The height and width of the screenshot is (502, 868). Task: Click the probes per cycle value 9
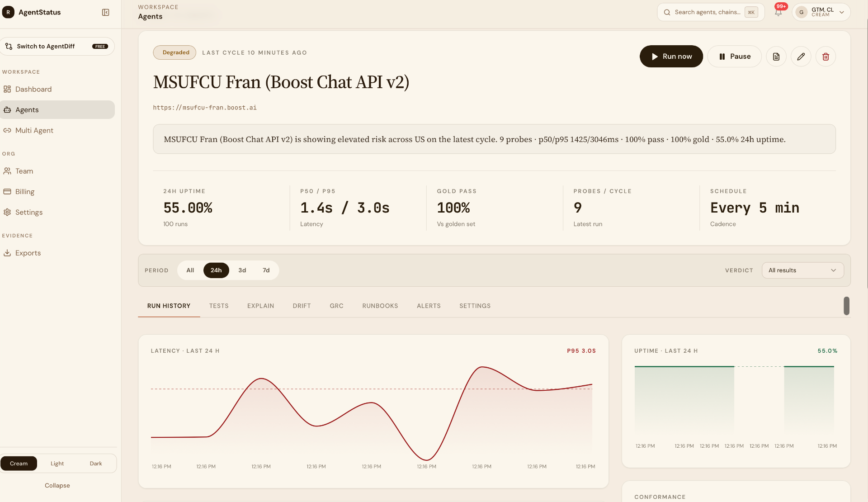pyautogui.click(x=578, y=208)
